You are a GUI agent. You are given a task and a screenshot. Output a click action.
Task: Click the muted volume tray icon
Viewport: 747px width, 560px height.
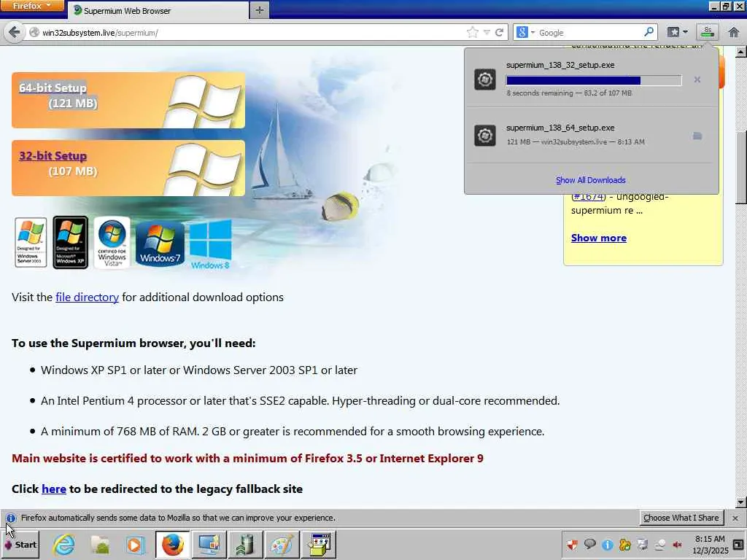click(x=677, y=544)
